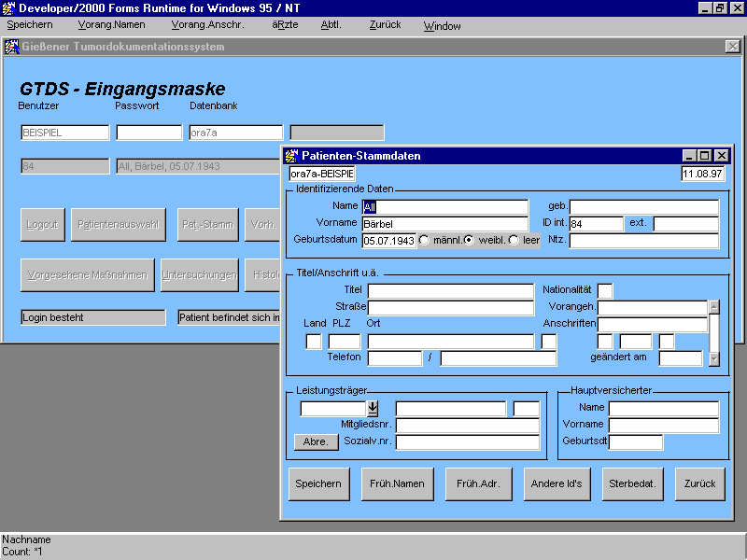Open the Leistungsträger dropdown list
Viewport: 747px width, 560px height.
click(x=373, y=408)
